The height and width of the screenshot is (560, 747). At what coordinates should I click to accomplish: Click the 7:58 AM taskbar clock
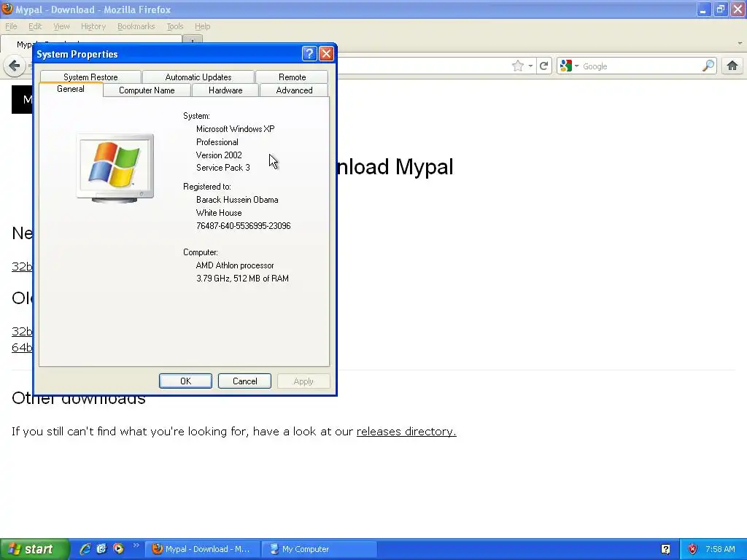click(720, 549)
